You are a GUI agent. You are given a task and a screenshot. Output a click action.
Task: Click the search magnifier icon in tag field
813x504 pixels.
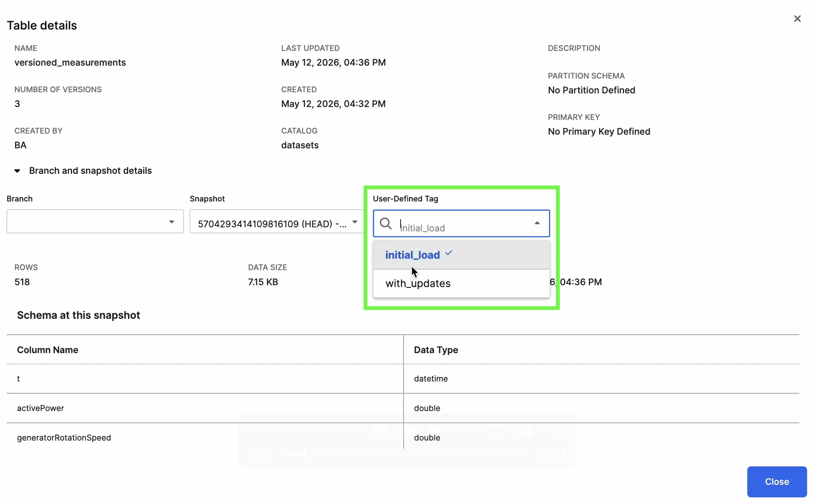(x=386, y=223)
